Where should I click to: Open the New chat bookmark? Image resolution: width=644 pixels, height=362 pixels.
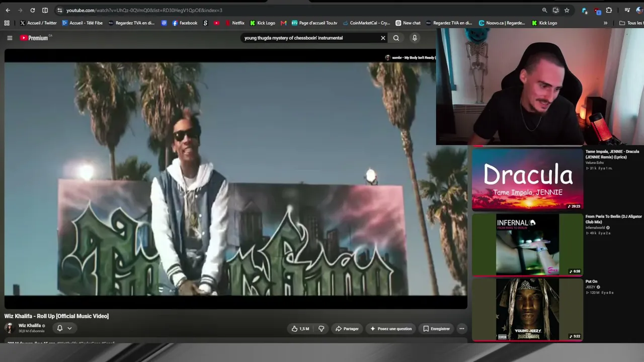pos(408,23)
